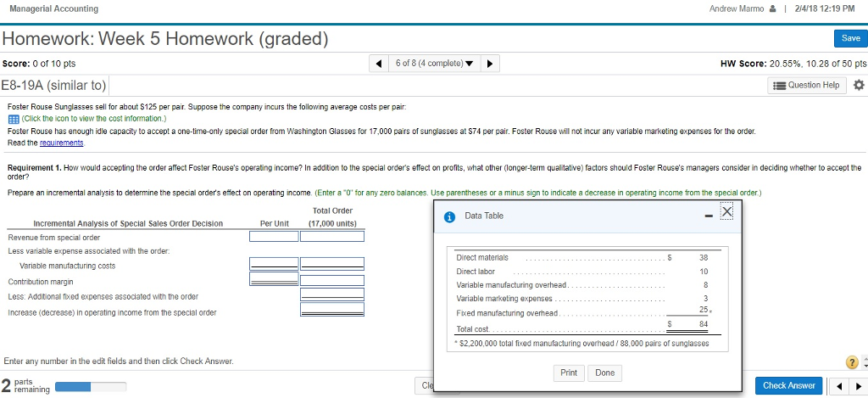This screenshot has width=868, height=398.
Task: Click the Save button
Action: point(850,38)
